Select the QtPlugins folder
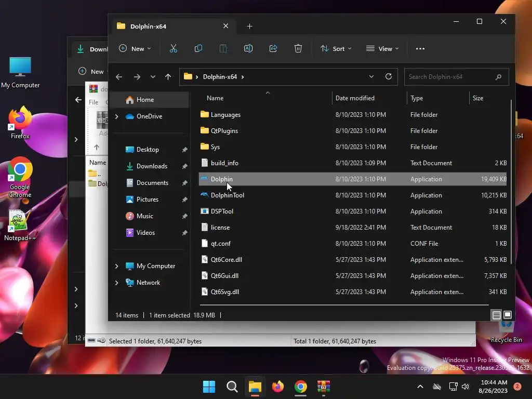 [353, 130]
